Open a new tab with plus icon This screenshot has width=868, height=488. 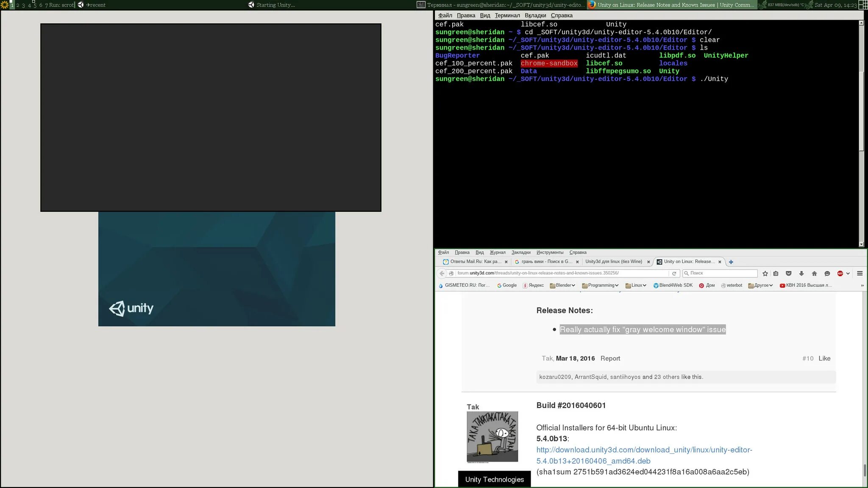pos(731,262)
